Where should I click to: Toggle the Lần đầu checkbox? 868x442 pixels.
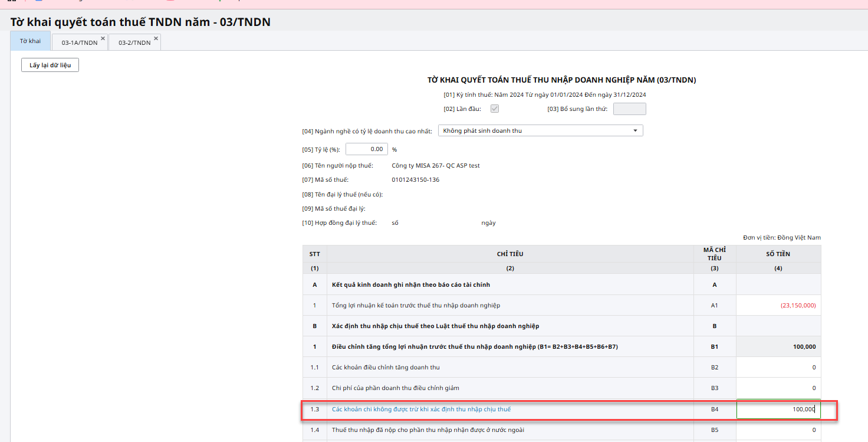coord(495,109)
